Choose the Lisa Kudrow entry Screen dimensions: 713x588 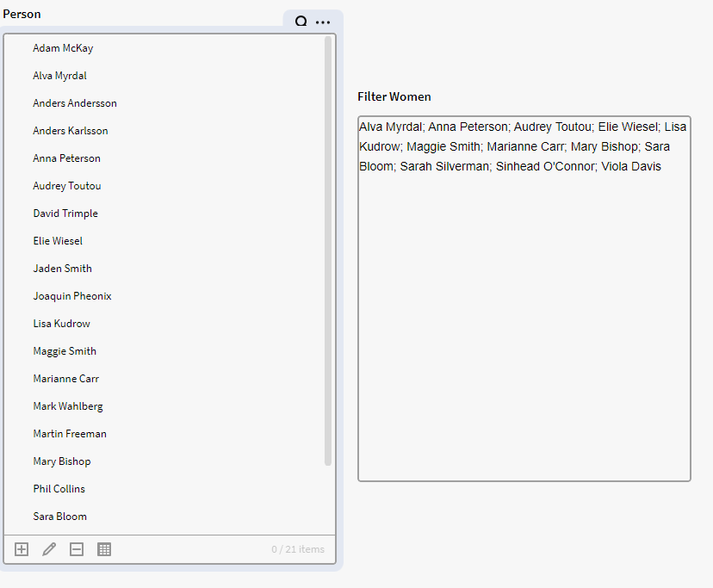[x=61, y=324]
